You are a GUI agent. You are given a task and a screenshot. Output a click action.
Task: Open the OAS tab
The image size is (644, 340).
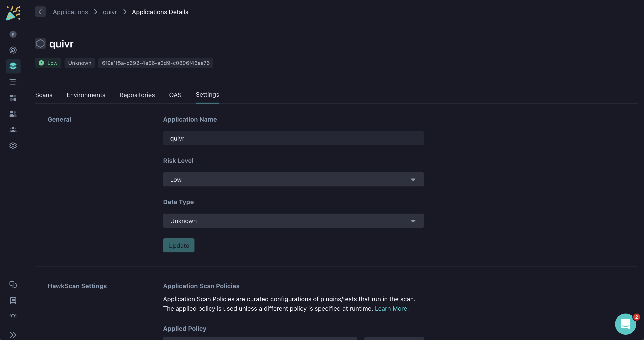[175, 95]
